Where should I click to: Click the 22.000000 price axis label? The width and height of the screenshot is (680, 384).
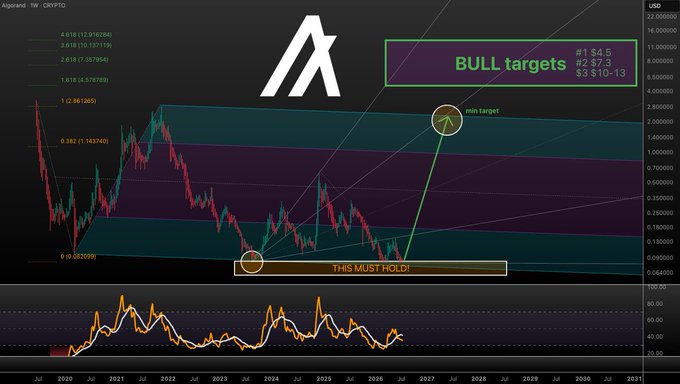663,16
